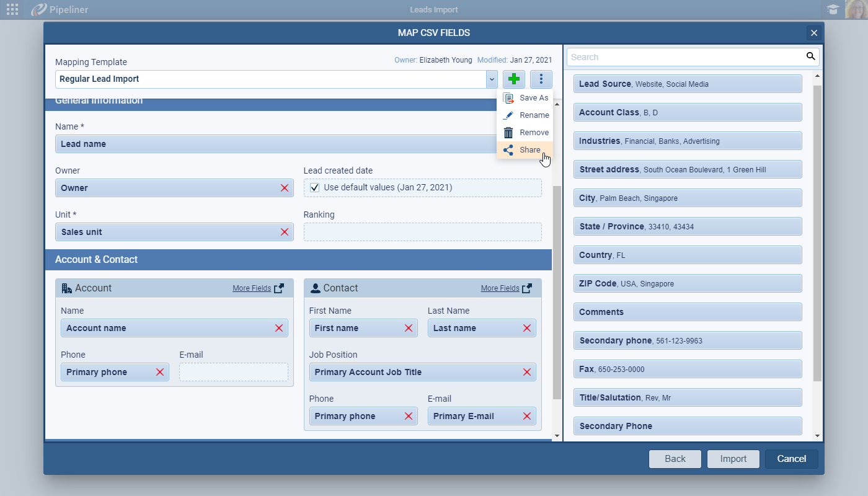
Task: Select the Lead Source CSV field chip
Action: [x=687, y=84]
